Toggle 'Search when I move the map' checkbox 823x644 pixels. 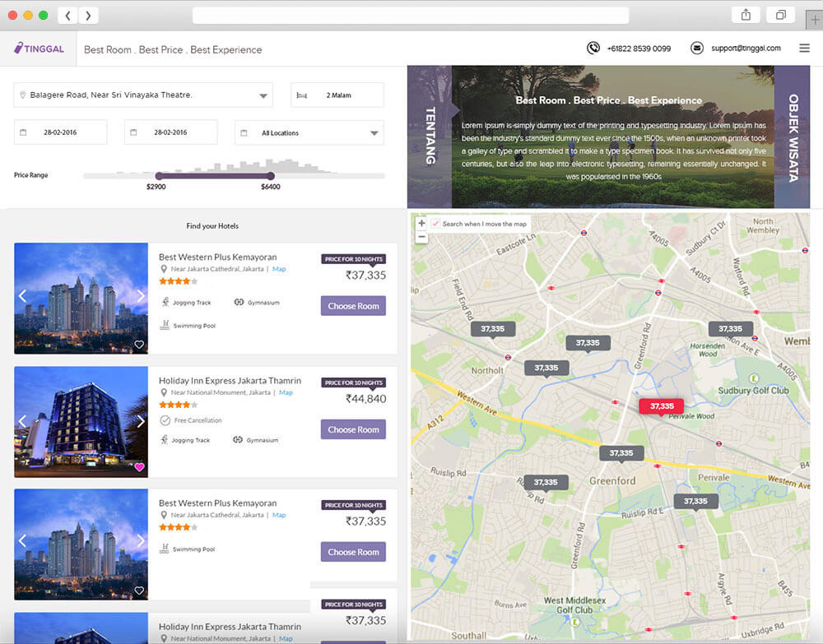(x=435, y=224)
